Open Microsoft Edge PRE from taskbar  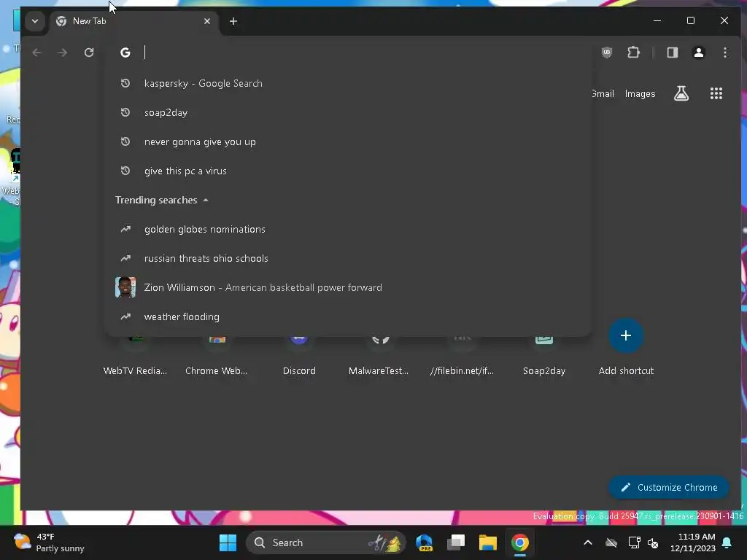click(x=424, y=542)
